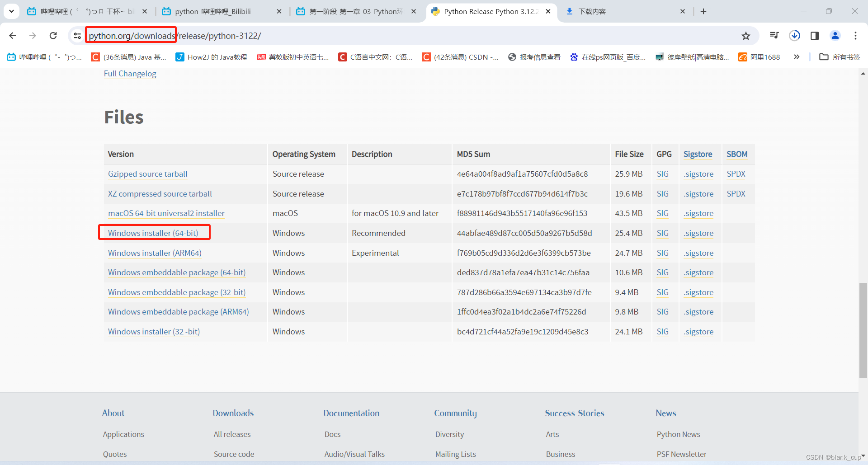Click the vertical page scrollbar thumb
Image resolution: width=868 pixels, height=465 pixels.
pyautogui.click(x=863, y=330)
